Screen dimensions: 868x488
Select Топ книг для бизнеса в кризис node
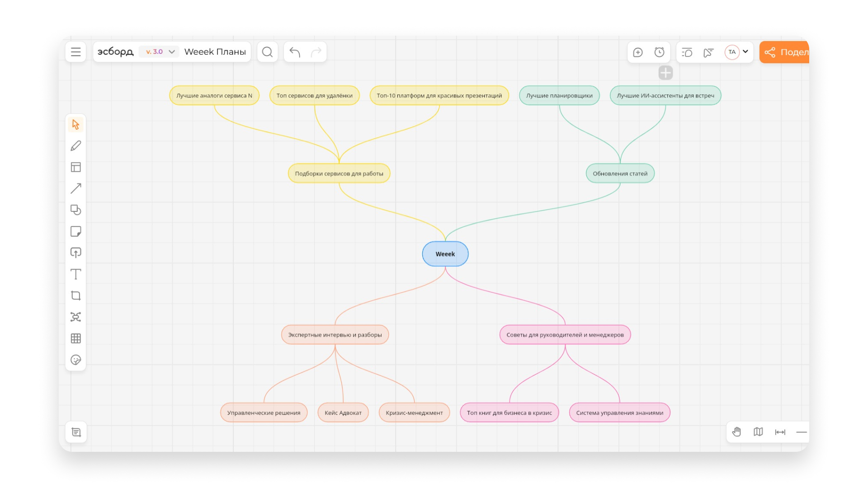coord(509,413)
